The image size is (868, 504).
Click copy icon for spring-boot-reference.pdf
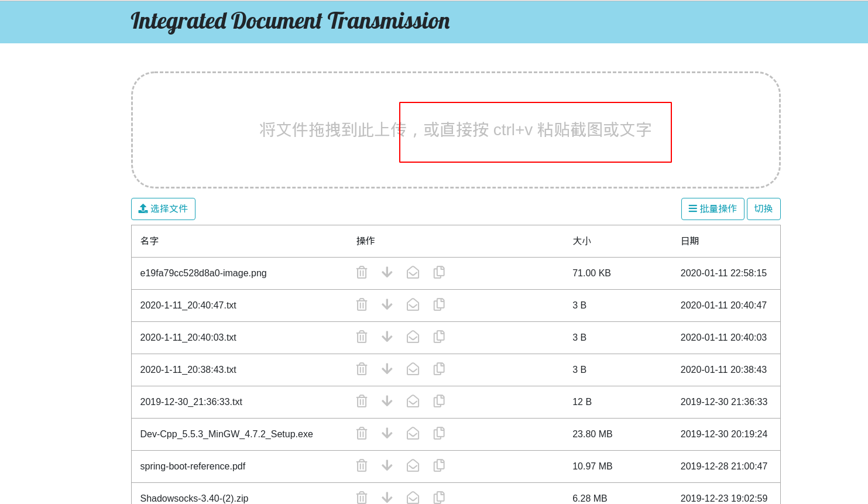pos(439,466)
